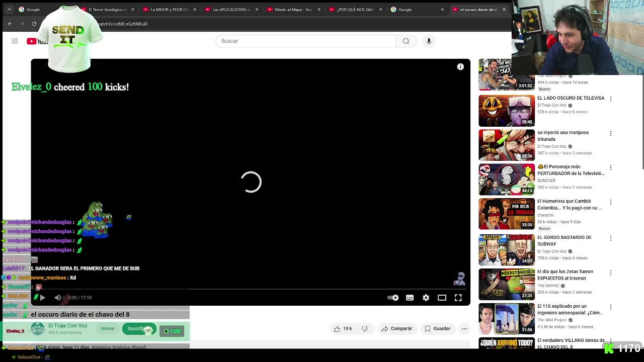Open options for EL GORDO BASTARDO DE SUBWAY
Viewport: 644px width, 362px height.
[x=611, y=238]
